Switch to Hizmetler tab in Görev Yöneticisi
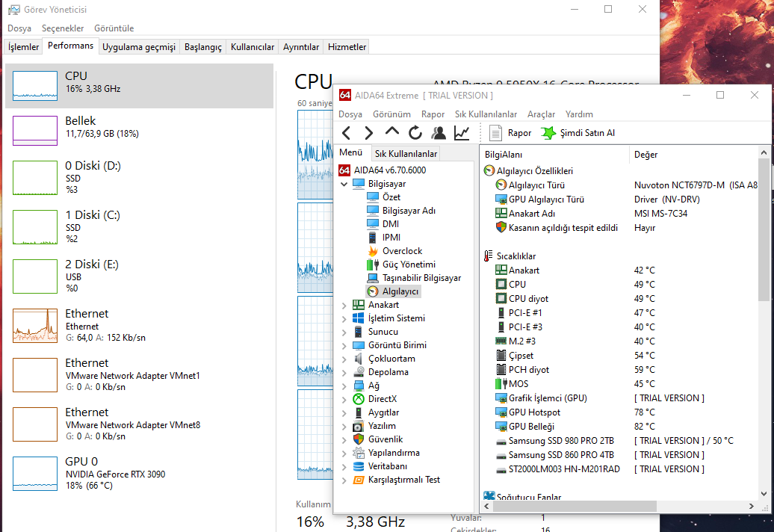 (x=347, y=47)
